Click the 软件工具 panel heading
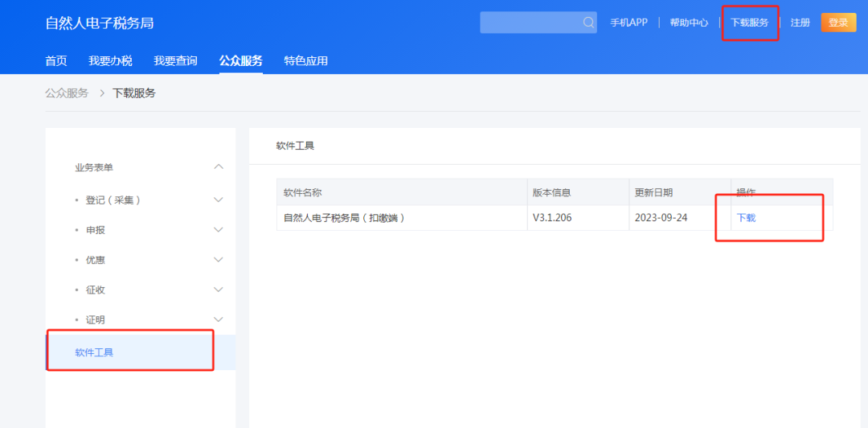868x428 pixels. pos(295,146)
